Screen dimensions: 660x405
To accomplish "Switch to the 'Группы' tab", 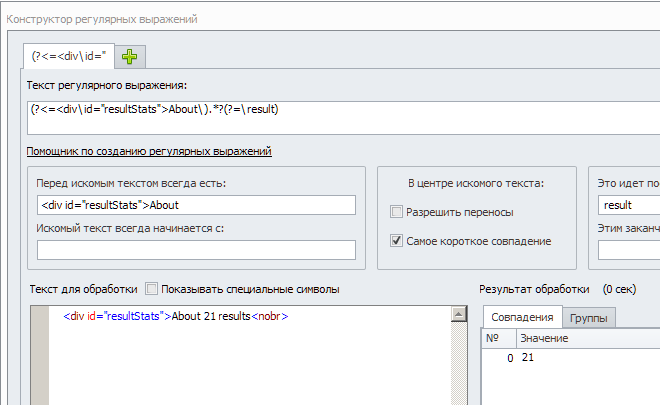I will click(591, 318).
